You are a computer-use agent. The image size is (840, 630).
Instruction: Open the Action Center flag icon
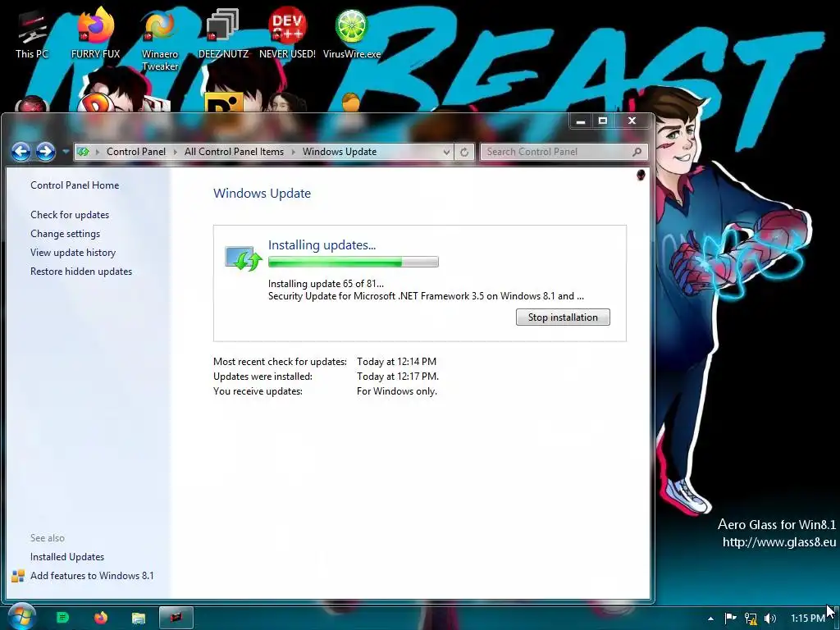(x=730, y=619)
